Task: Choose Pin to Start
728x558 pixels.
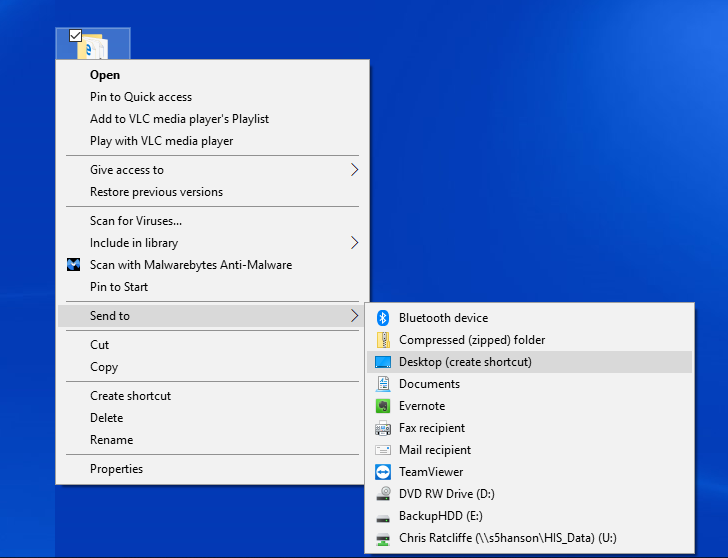Action: pos(213,286)
